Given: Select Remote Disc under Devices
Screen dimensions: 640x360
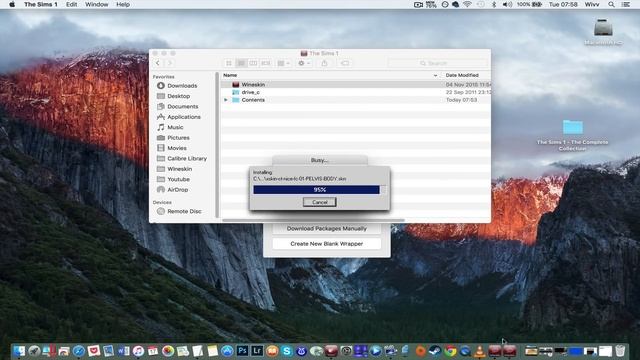Looking at the screenshot, I should pos(184,211).
